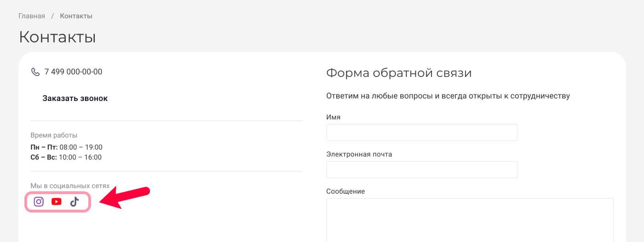Click the Сб – Вс: 10:00 – 16:00 text

(x=66, y=157)
